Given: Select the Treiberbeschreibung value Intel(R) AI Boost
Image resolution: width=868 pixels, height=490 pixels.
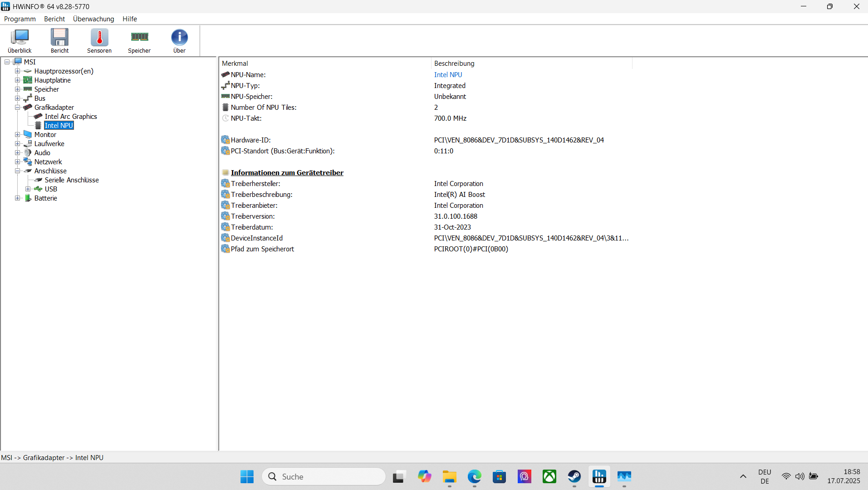Looking at the screenshot, I should (459, 195).
